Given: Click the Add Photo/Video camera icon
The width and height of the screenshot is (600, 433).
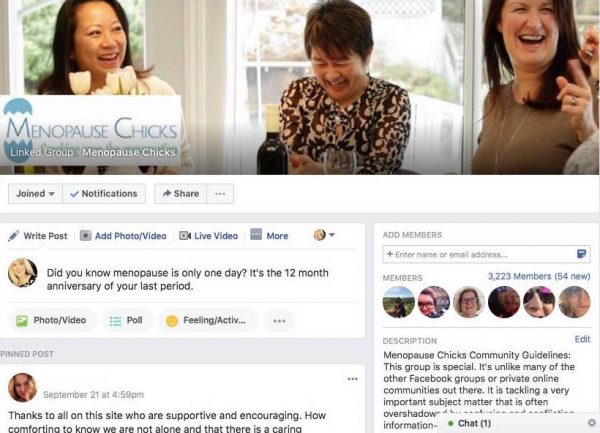Looking at the screenshot, I should click(85, 236).
